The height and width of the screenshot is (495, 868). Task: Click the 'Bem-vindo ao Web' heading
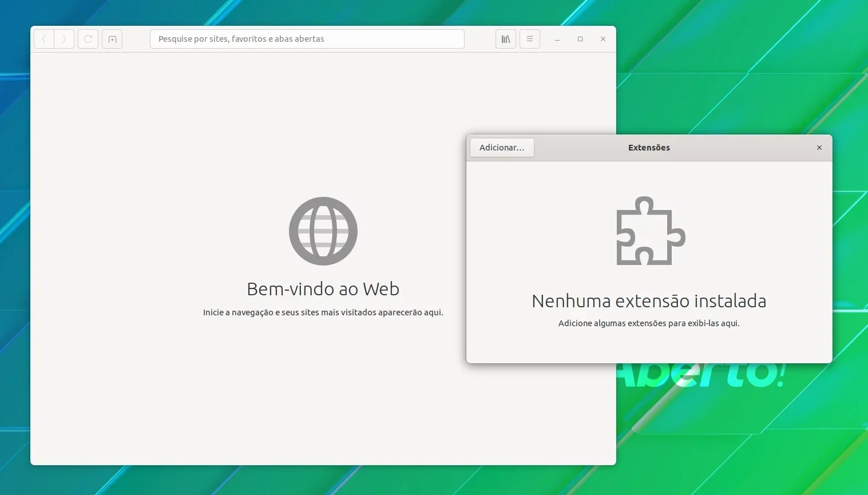tap(323, 289)
